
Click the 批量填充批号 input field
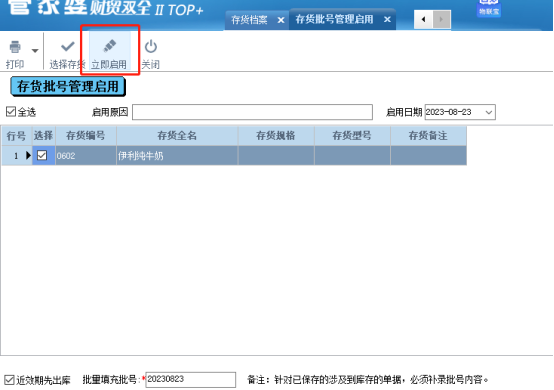[190, 380]
